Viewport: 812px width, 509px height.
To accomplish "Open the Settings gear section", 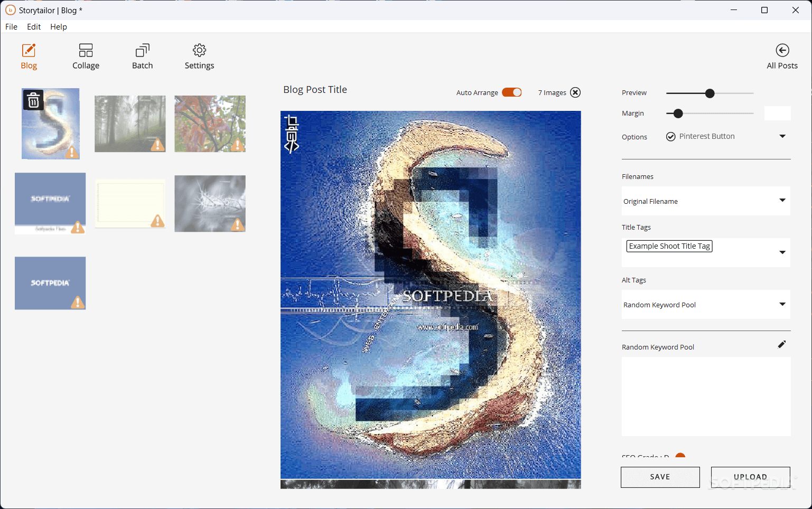I will tap(199, 56).
